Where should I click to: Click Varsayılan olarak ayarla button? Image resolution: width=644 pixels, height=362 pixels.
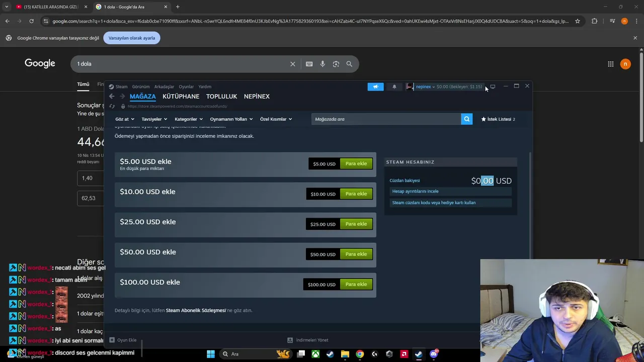click(132, 38)
